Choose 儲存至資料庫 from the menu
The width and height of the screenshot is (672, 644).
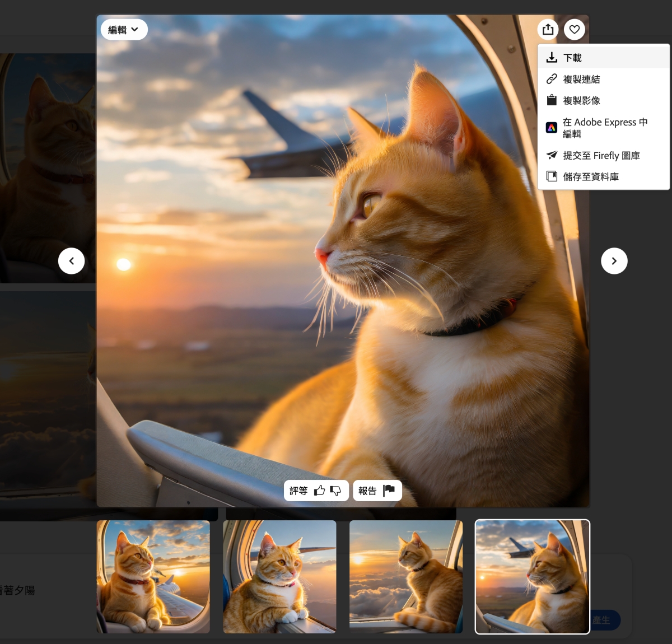coord(591,176)
